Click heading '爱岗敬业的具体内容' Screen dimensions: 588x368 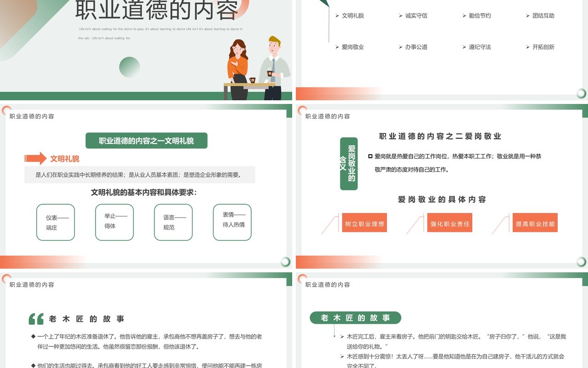[x=442, y=199]
